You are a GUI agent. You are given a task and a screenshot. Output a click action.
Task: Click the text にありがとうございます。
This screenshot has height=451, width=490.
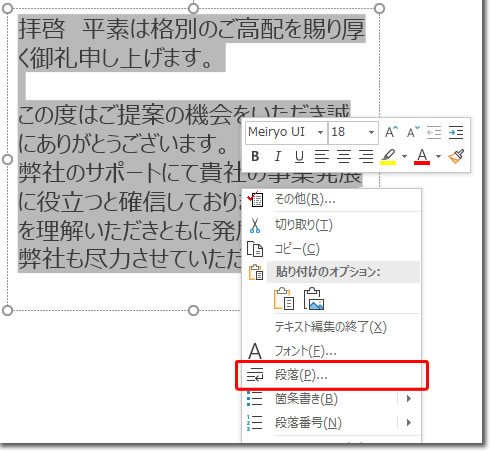tap(122, 143)
